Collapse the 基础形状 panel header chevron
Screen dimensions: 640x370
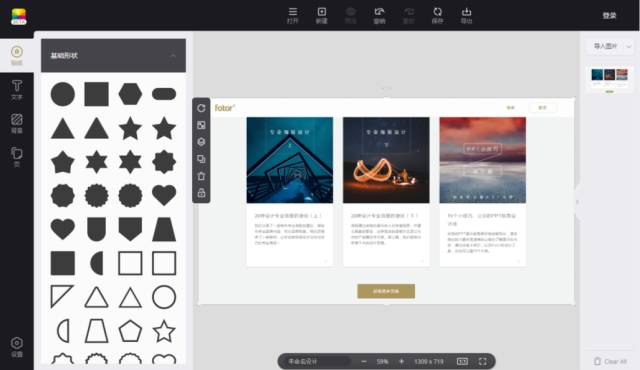coord(173,56)
